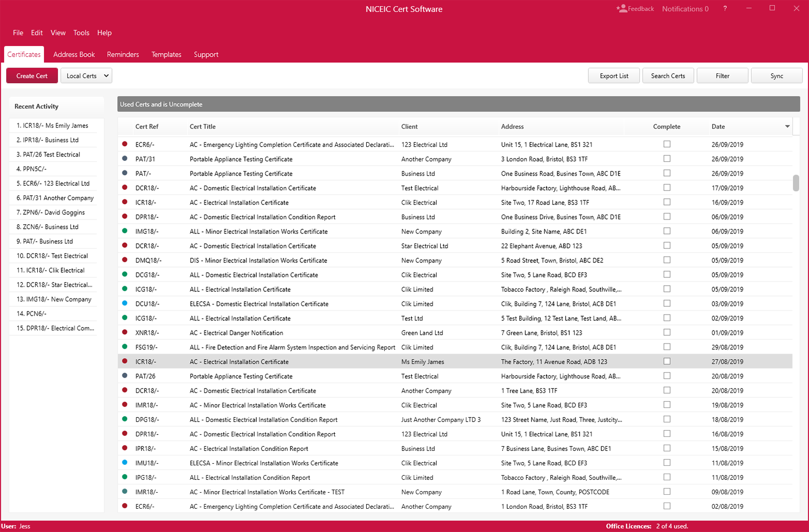
Task: Switch to the Address Book tab
Action: click(x=74, y=54)
